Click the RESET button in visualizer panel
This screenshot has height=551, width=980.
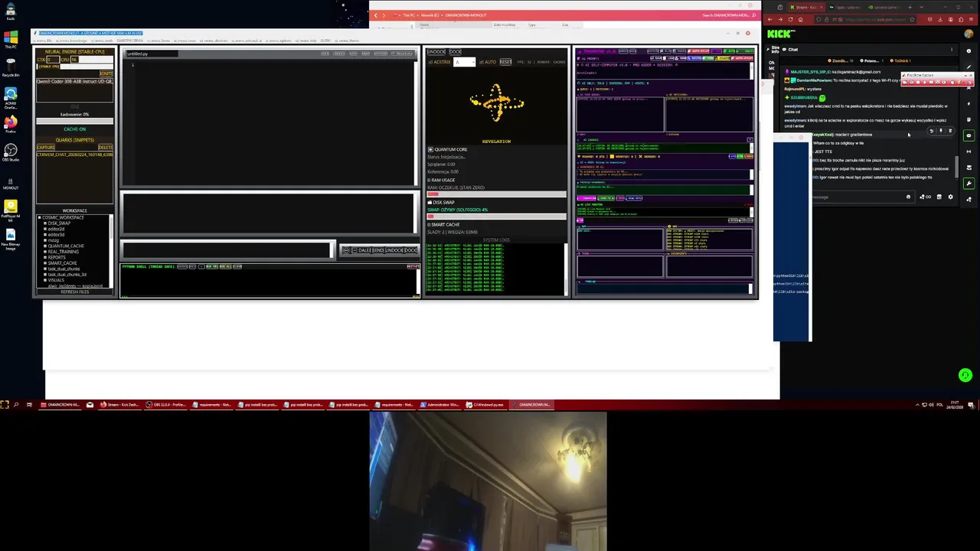tap(506, 62)
